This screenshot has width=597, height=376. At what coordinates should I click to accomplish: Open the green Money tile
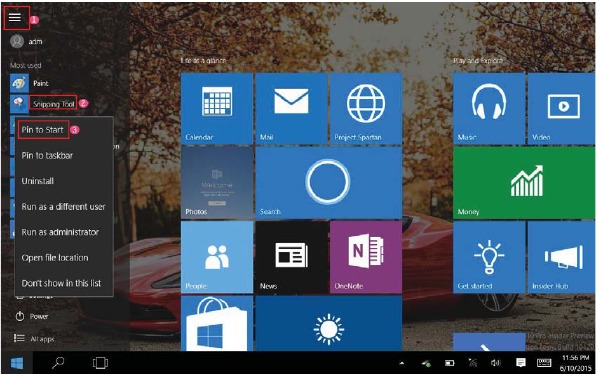click(524, 183)
